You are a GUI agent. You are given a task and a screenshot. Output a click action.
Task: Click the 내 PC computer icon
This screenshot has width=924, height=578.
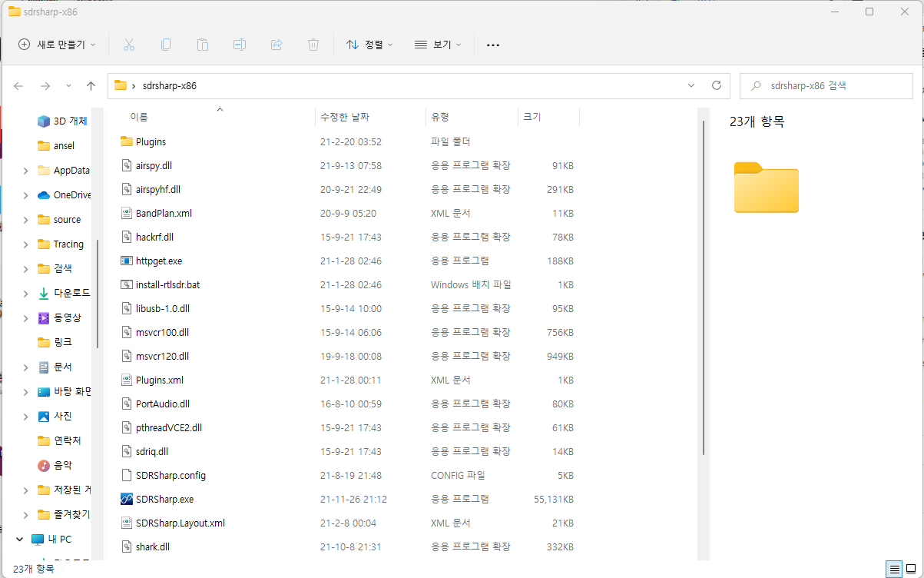38,539
